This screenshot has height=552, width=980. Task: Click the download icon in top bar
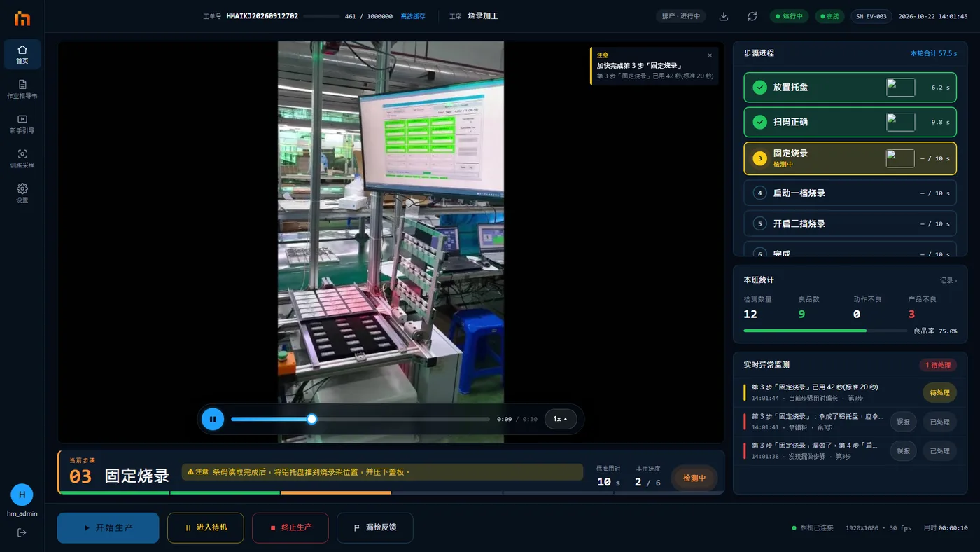[724, 16]
